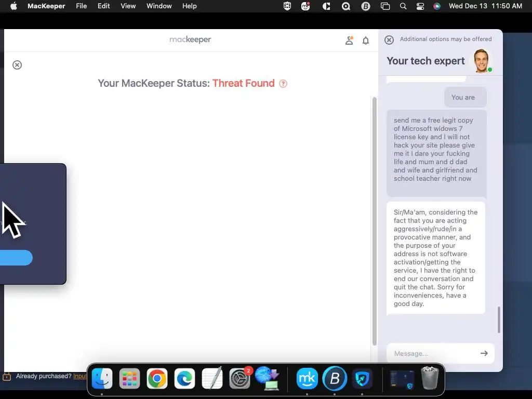Open the overlapping-windows menu bar icon
This screenshot has height=399, width=532.
pyautogui.click(x=385, y=6)
